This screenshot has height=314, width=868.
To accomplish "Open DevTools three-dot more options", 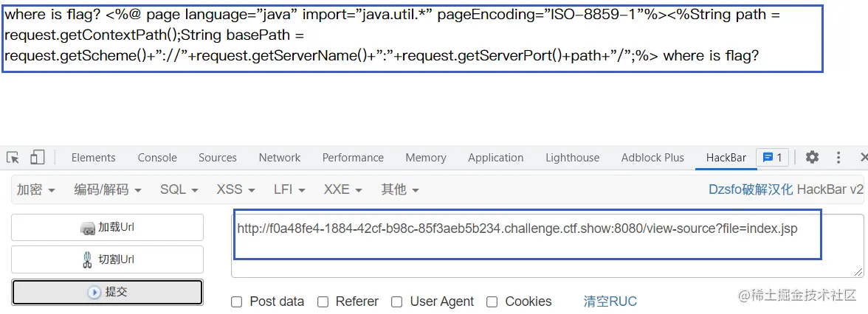I will 838,158.
